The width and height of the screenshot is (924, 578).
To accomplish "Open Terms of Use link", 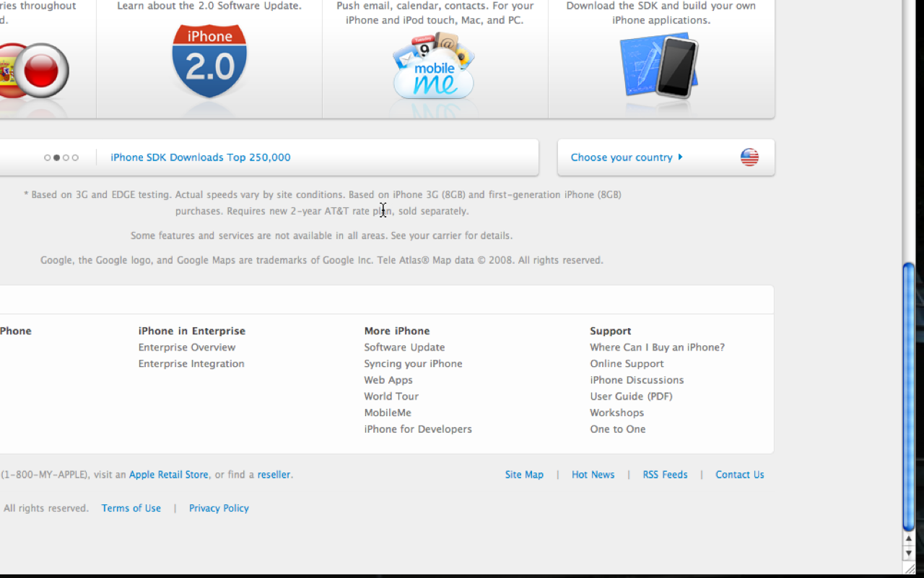I will coord(131,509).
